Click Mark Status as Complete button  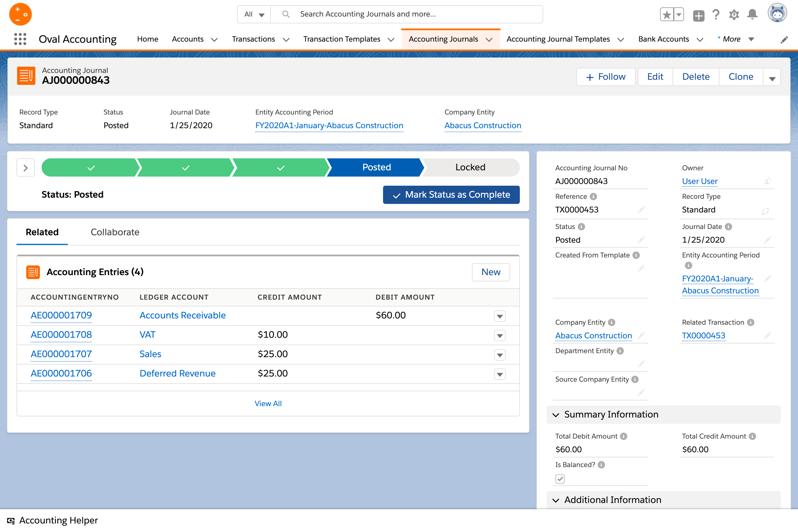tap(451, 195)
